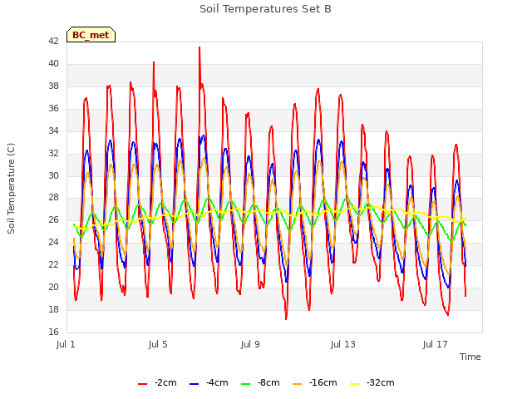Click the Jul 9 x-axis label

tap(250, 344)
